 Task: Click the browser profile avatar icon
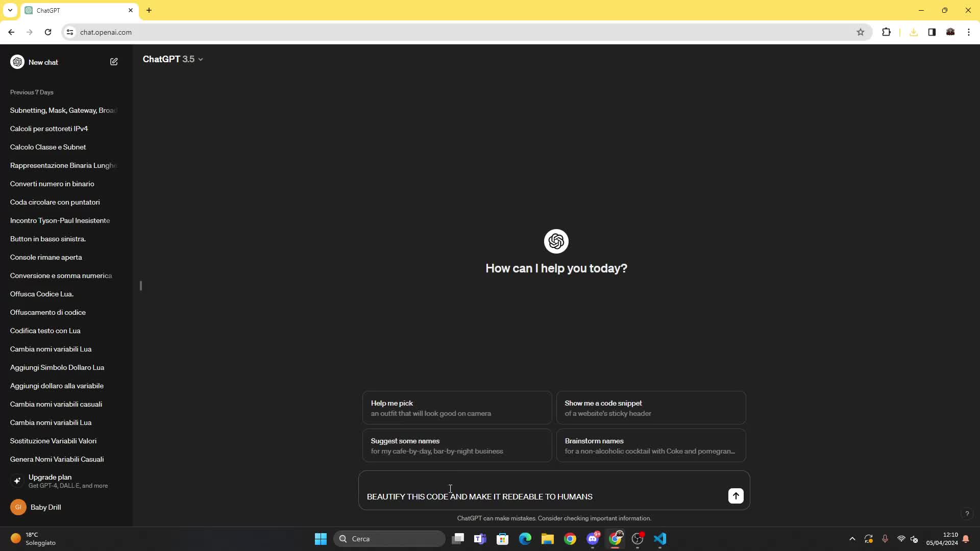[951, 32]
